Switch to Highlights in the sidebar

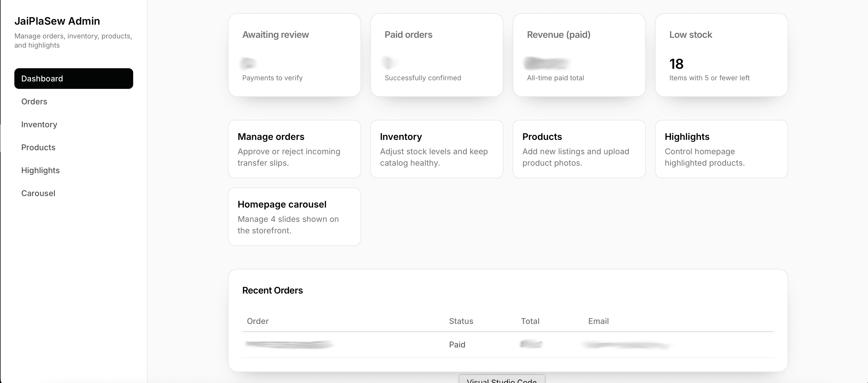[x=73, y=170]
